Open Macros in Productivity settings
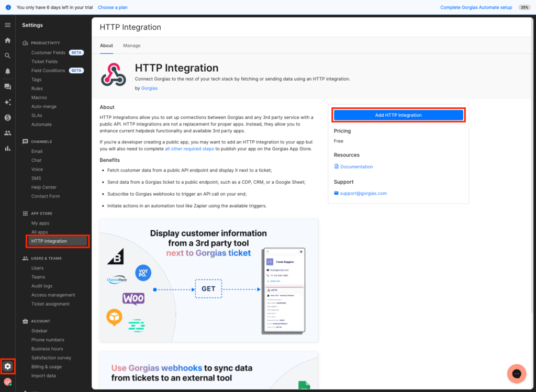Viewport: 536px width, 392px height. (39, 98)
